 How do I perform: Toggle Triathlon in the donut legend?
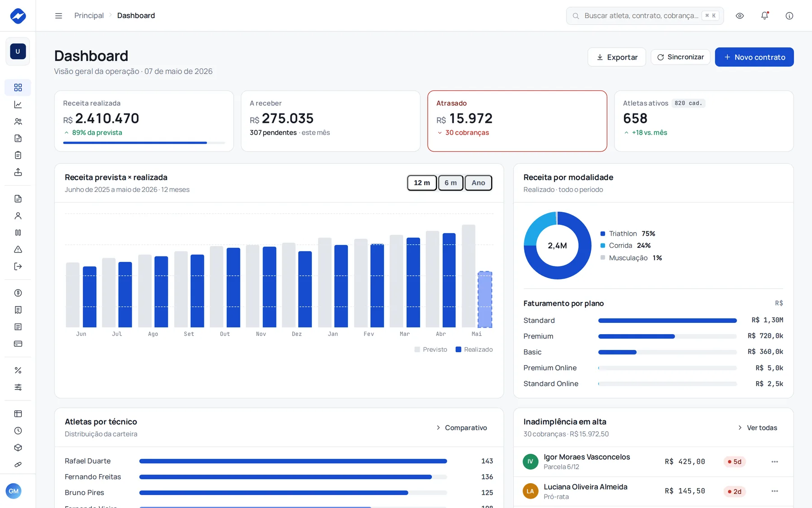[x=627, y=233]
